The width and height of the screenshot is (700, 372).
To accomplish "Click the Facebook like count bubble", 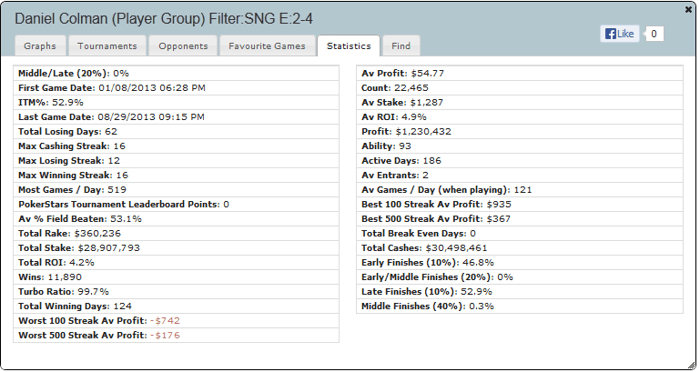I will (654, 33).
